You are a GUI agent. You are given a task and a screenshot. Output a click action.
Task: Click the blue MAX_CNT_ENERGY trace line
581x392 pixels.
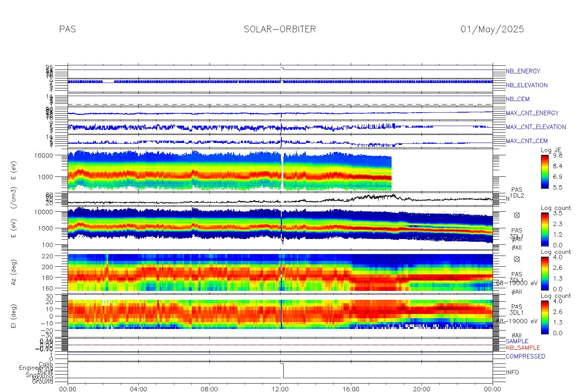[x=280, y=113]
